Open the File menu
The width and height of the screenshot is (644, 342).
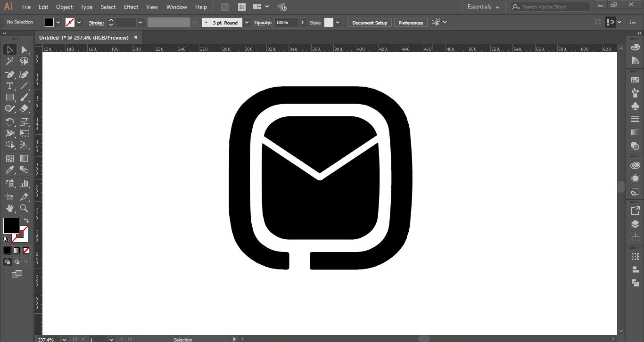[26, 7]
